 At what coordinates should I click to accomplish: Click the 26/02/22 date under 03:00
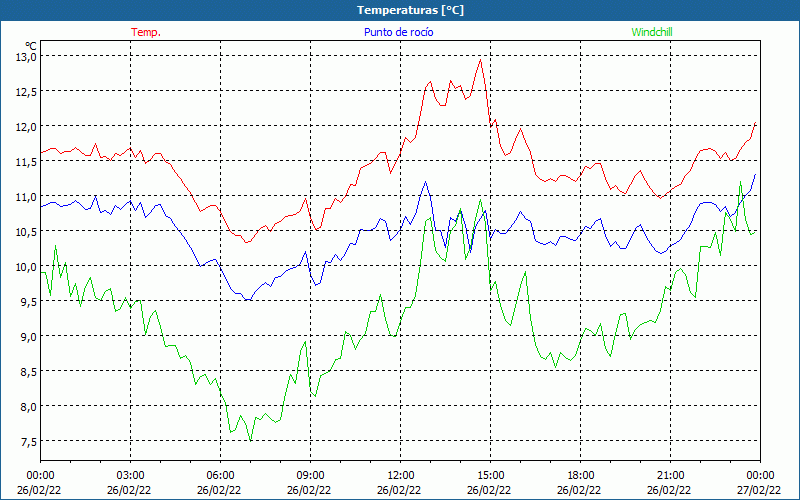tap(129, 490)
